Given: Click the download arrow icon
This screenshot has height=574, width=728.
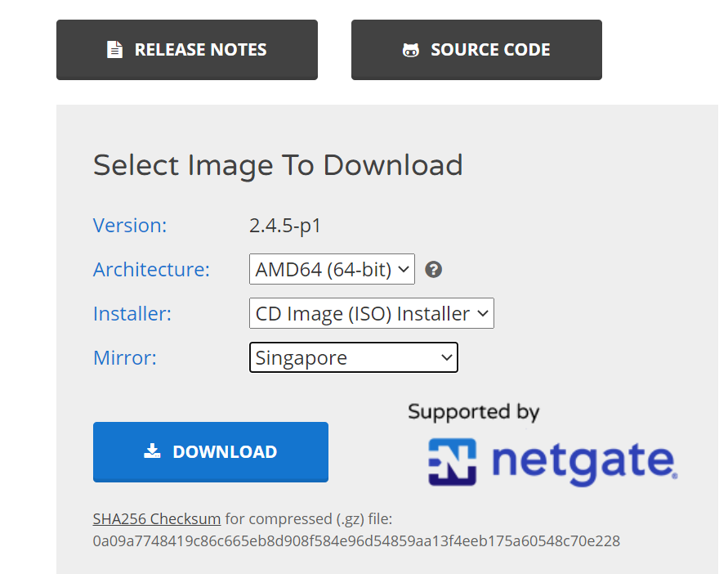Looking at the screenshot, I should [x=153, y=451].
